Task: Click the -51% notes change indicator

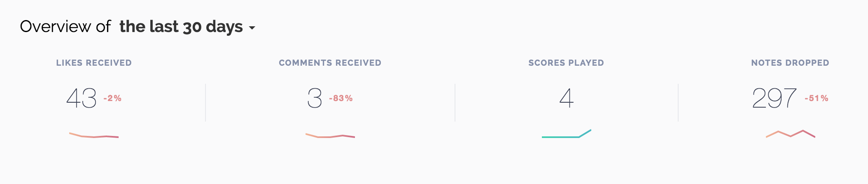Action: (x=817, y=98)
